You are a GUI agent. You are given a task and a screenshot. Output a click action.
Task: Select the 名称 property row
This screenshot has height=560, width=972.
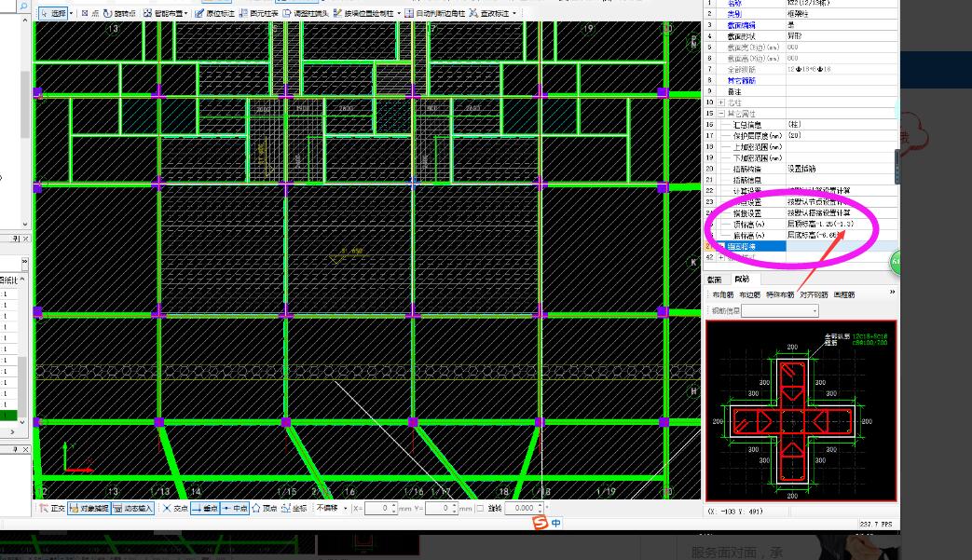click(801, 3)
